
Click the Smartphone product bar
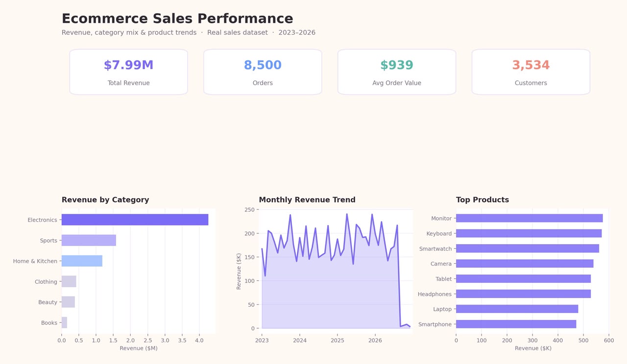[516, 324]
